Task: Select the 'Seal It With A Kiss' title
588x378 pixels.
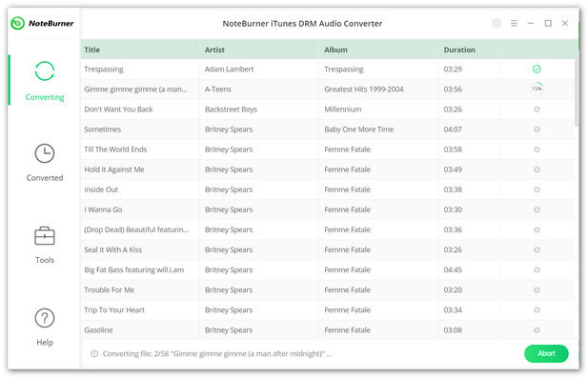Action: (x=112, y=249)
